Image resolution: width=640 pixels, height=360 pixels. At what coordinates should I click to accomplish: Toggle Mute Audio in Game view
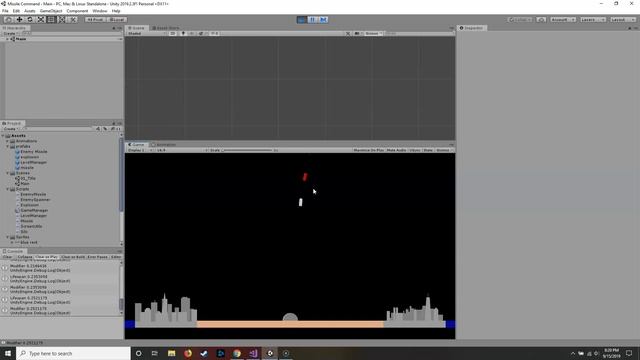[396, 150]
